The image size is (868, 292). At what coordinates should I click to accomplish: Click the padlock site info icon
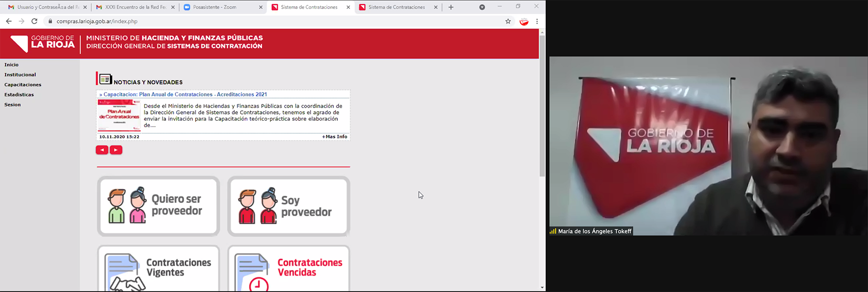[50, 21]
